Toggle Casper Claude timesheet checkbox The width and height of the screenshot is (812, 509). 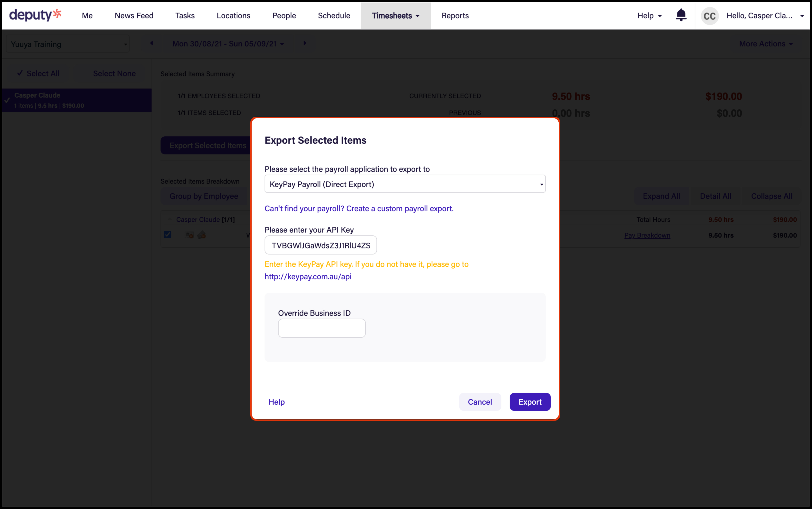click(x=168, y=235)
